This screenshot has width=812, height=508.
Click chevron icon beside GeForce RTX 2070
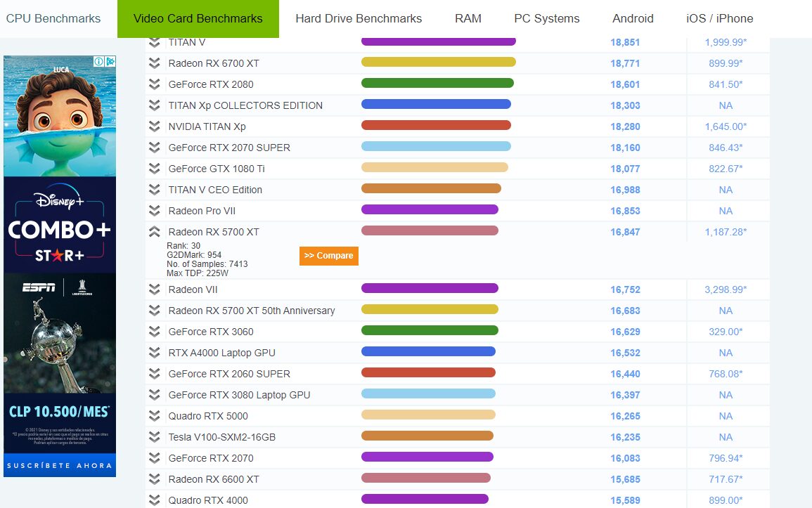pyautogui.click(x=155, y=458)
